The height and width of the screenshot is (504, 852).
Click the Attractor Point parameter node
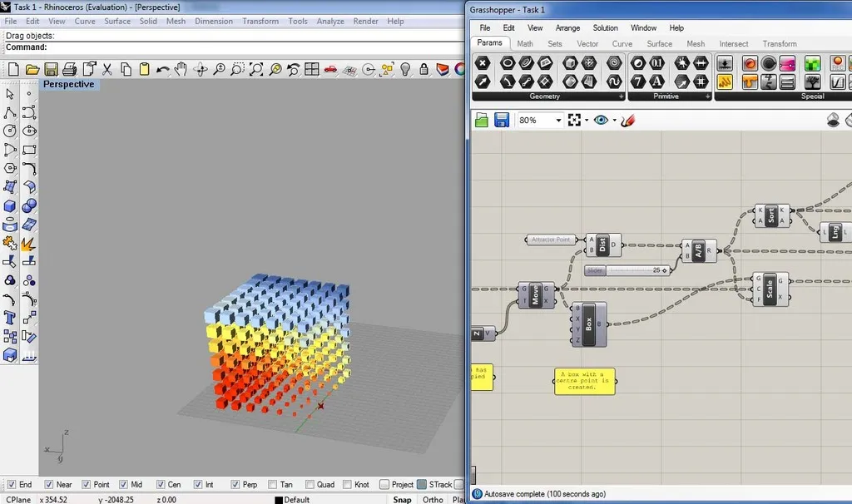click(x=551, y=240)
